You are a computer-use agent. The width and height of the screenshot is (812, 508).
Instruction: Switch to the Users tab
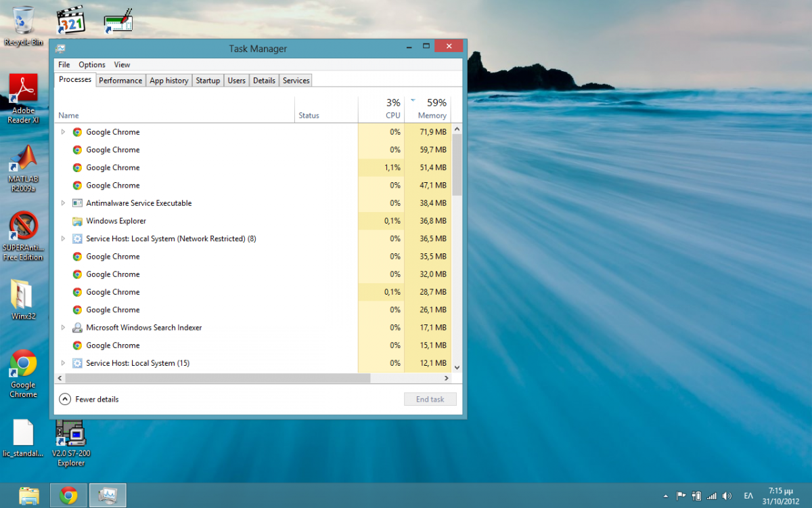click(x=236, y=81)
